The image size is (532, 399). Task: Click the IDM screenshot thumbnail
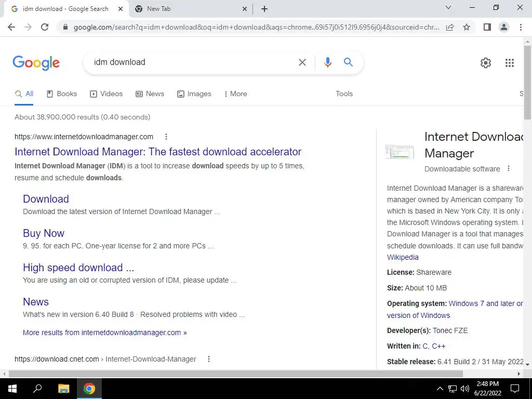click(400, 152)
